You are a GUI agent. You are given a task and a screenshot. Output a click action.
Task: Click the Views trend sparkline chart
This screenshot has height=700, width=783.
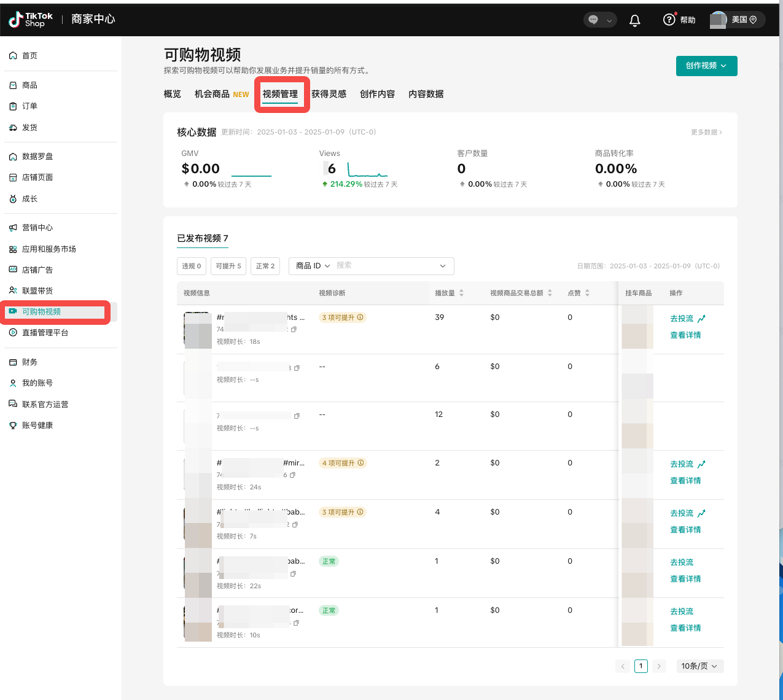(x=367, y=169)
